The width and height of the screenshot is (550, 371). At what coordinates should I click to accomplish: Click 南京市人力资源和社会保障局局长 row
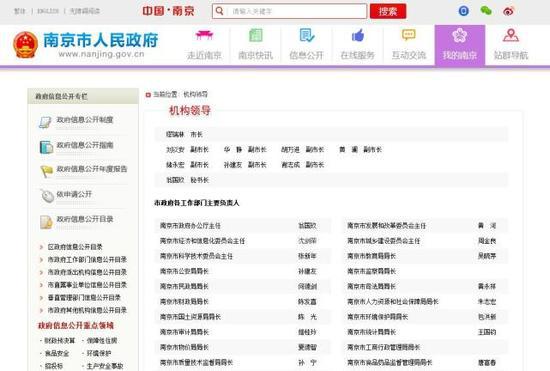[x=424, y=302]
